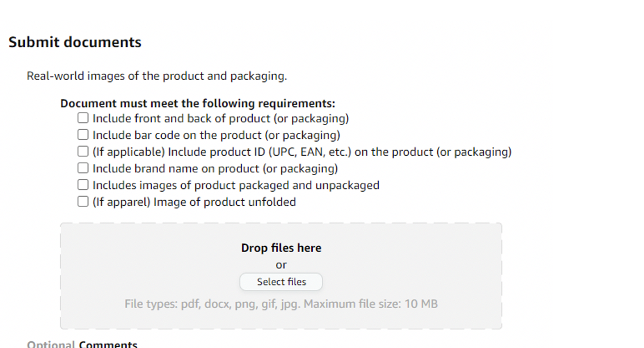This screenshot has height=348, width=644.
Task: Click the 'Include bar code on the product' label
Action: point(216,135)
